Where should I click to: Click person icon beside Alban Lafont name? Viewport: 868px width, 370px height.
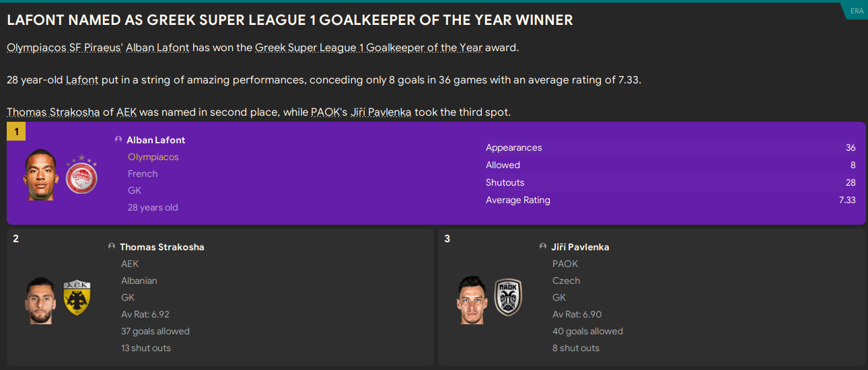pyautogui.click(x=118, y=140)
